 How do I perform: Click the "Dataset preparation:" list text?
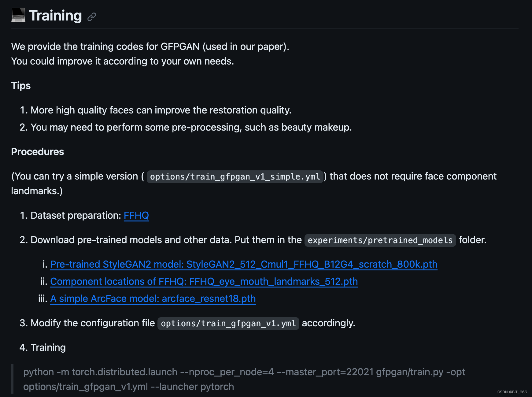[76, 215]
